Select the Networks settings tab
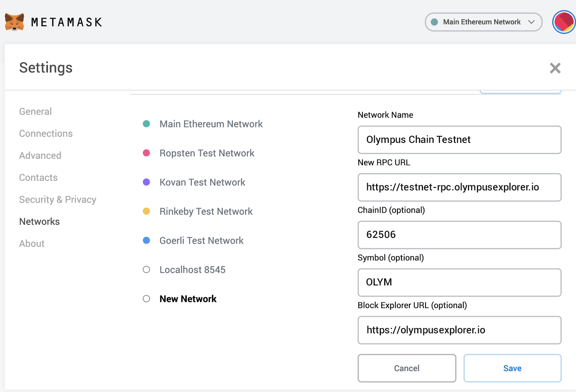This screenshot has width=576, height=392. click(39, 221)
